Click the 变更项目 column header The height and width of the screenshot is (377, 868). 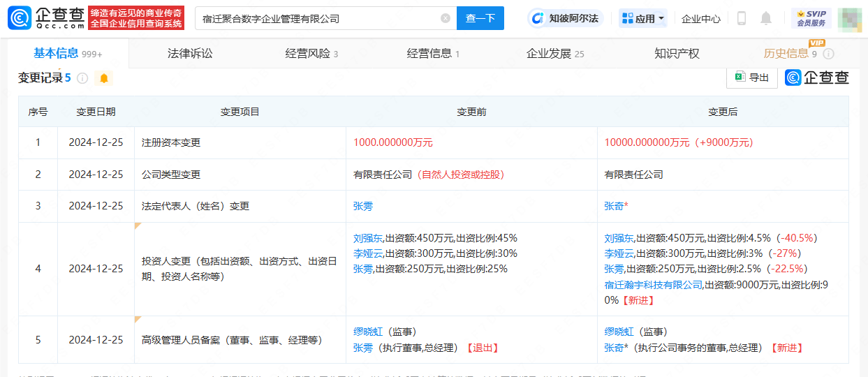point(240,112)
